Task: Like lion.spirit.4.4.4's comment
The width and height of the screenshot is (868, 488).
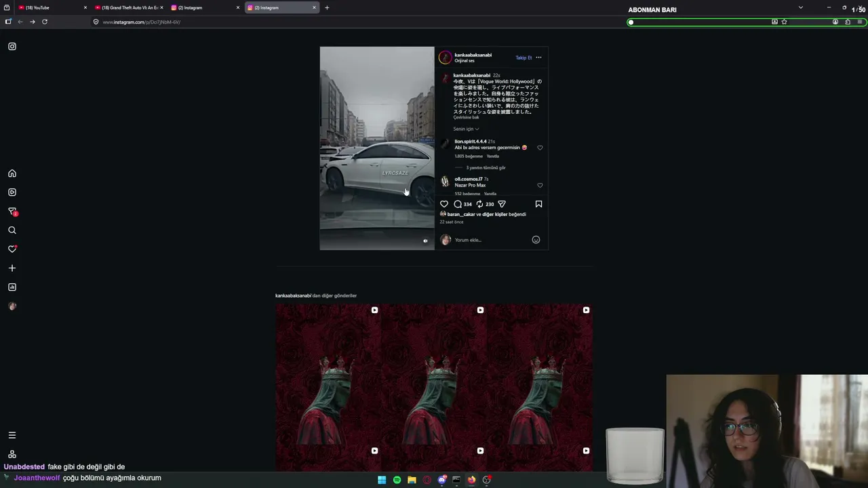Action: (540, 147)
